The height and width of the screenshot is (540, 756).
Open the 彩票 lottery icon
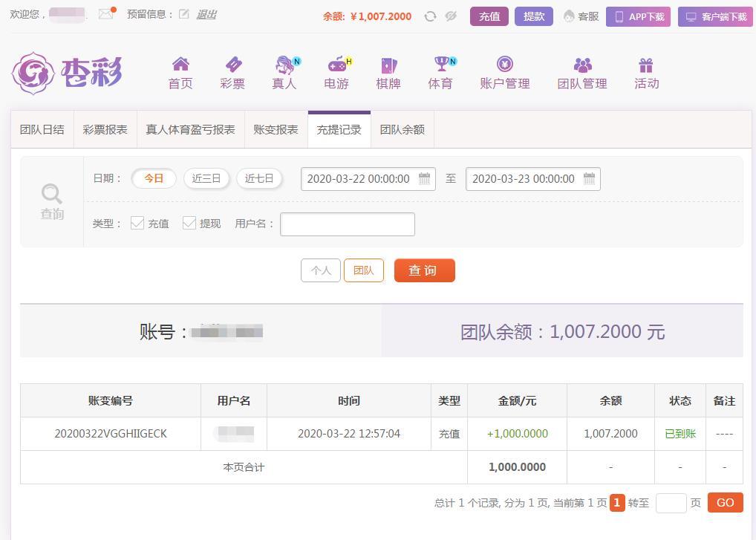[232, 65]
